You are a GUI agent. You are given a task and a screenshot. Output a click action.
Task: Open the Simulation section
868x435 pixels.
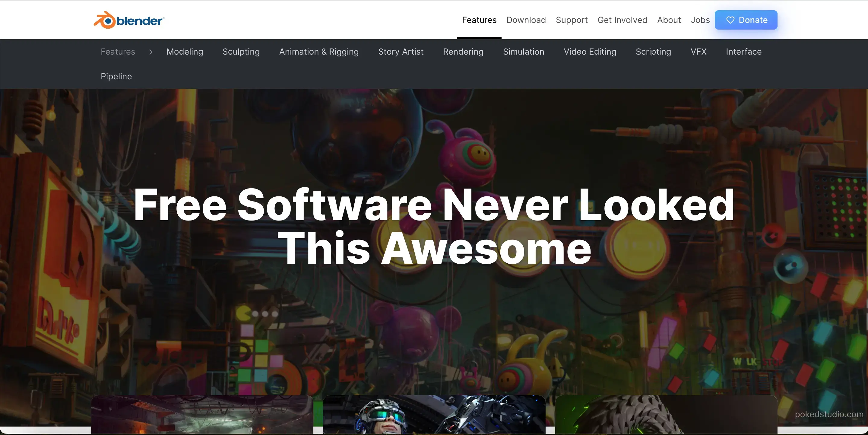[x=523, y=52]
